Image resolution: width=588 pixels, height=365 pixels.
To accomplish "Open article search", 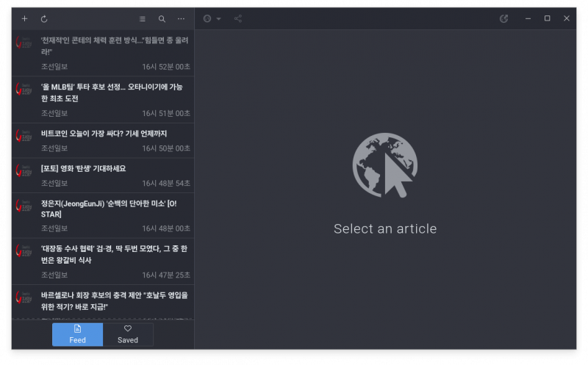I will 162,19.
